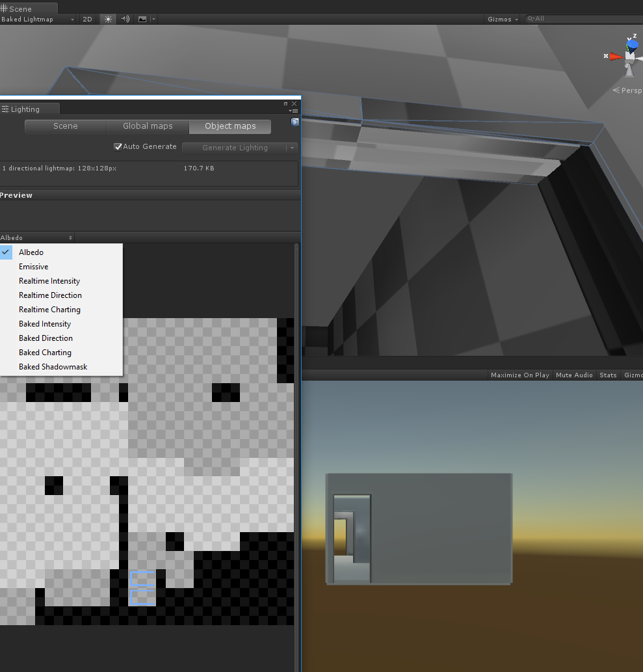The height and width of the screenshot is (672, 643).
Task: Close the Lighting window
Action: tap(295, 103)
